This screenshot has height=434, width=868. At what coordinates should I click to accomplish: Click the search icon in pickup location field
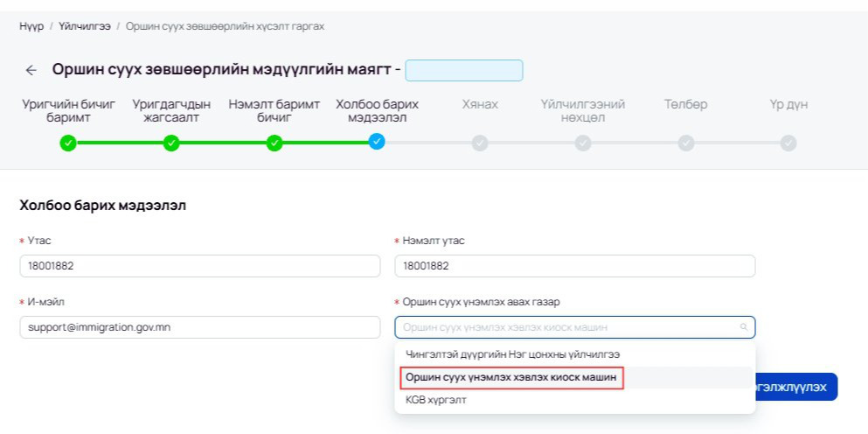tap(744, 327)
